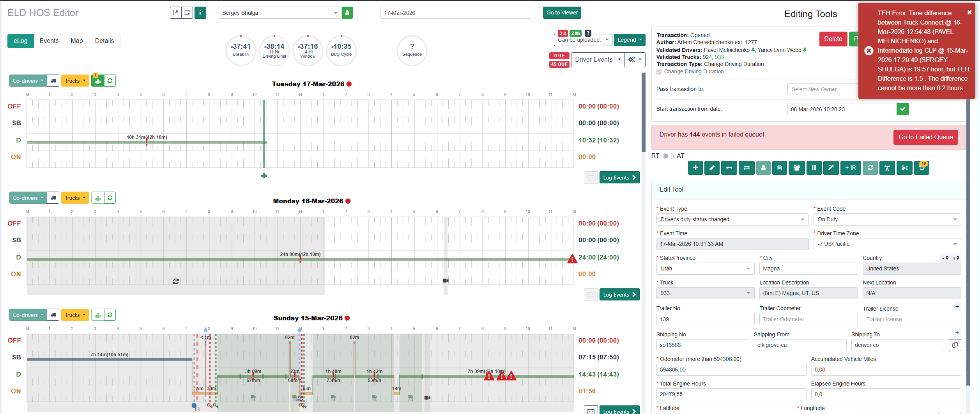Switch to the Map tab
980x414 pixels.
(77, 41)
